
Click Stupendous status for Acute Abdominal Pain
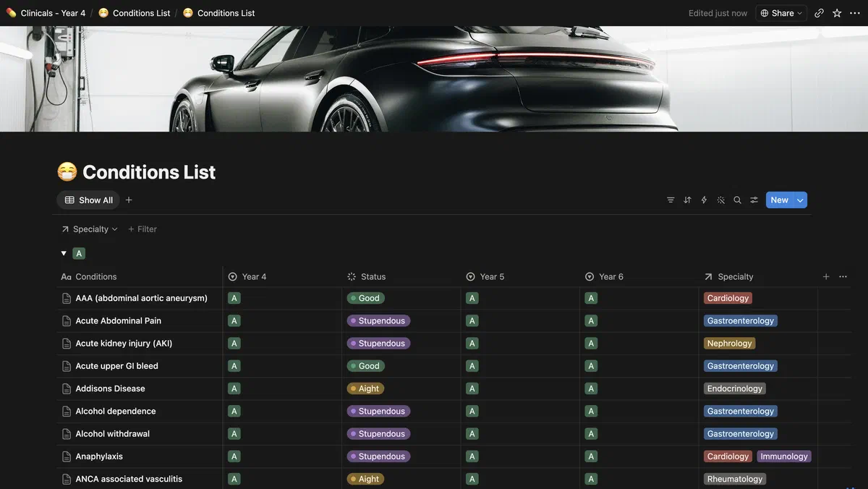[x=378, y=320]
